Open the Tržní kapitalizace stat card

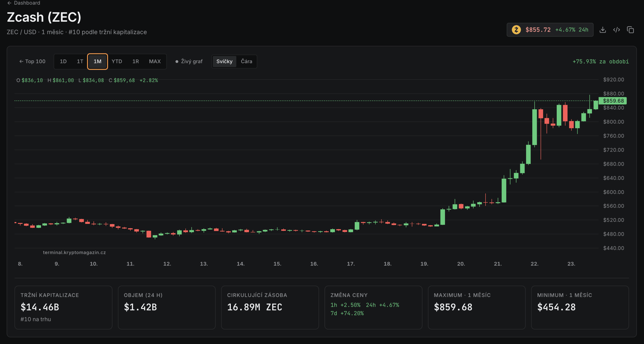click(x=63, y=307)
